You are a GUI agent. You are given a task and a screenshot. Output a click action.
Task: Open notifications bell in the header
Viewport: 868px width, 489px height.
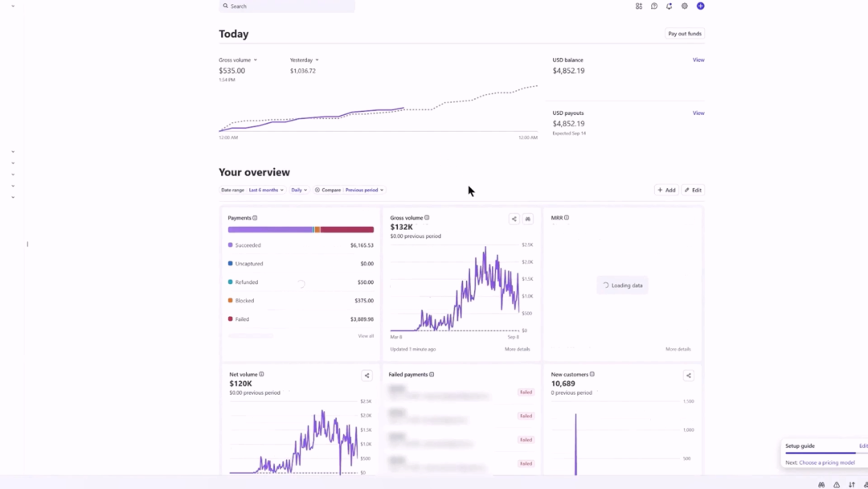click(669, 6)
